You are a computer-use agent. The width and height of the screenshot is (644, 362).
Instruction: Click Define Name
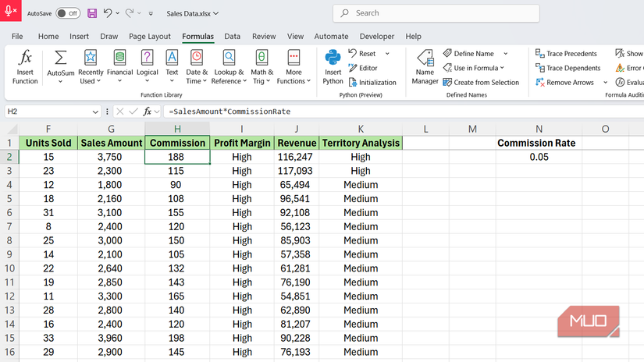coord(468,53)
